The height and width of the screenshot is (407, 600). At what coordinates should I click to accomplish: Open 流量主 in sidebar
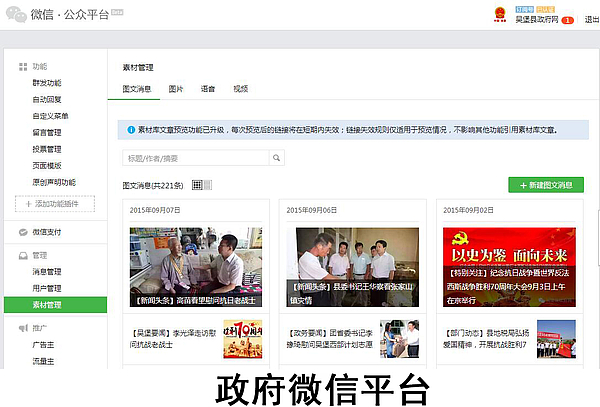point(43,361)
